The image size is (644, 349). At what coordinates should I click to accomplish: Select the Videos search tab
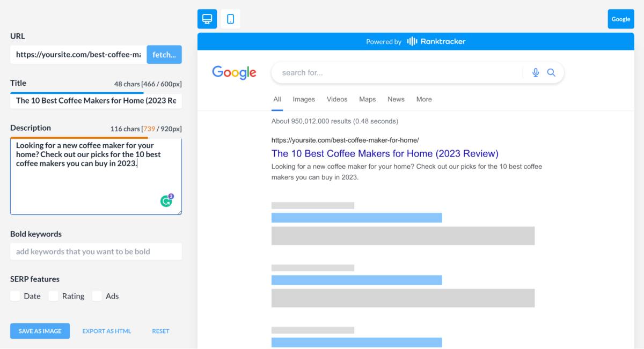pos(337,99)
